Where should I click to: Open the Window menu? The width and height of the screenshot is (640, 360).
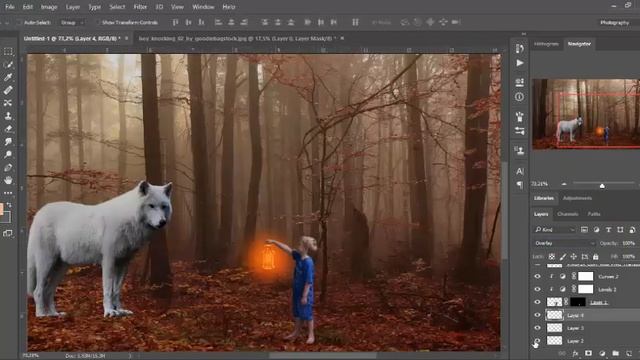(x=203, y=7)
